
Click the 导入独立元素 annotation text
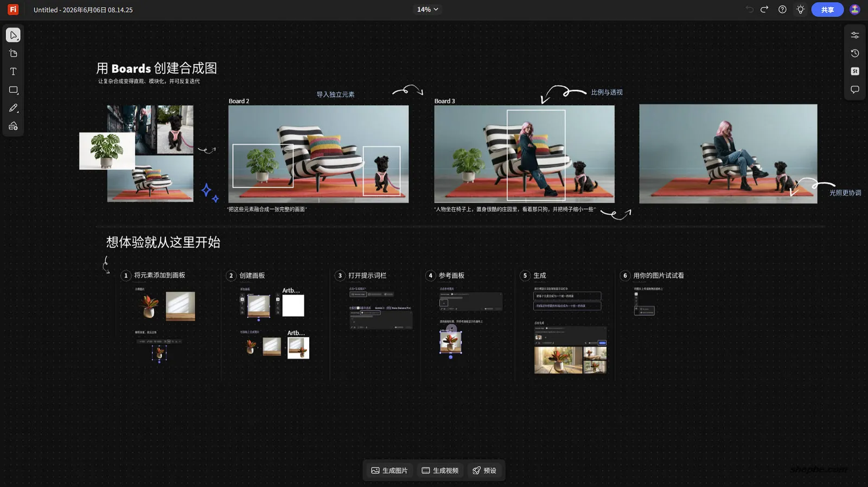335,94
